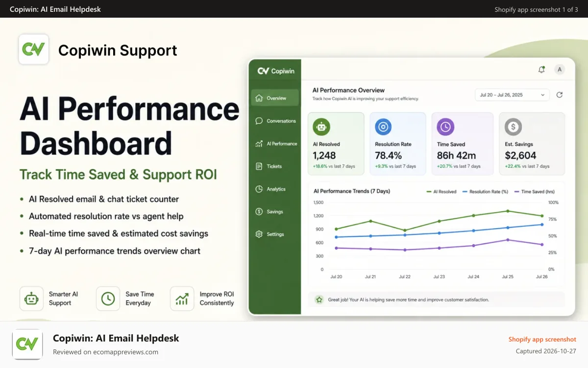This screenshot has width=588, height=368.
Task: Click the 1,500 y-axis label
Action: pyautogui.click(x=318, y=202)
